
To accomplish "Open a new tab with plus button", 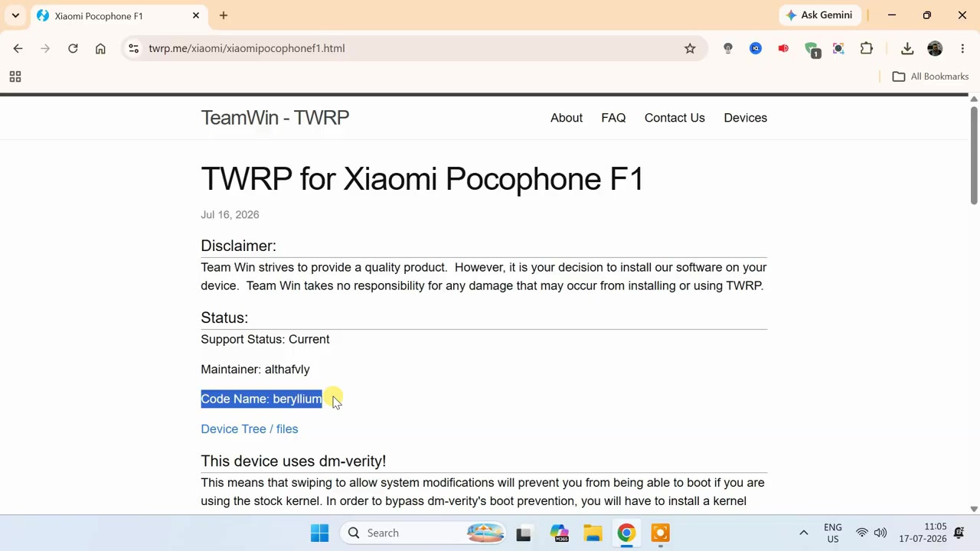I will [x=224, y=15].
